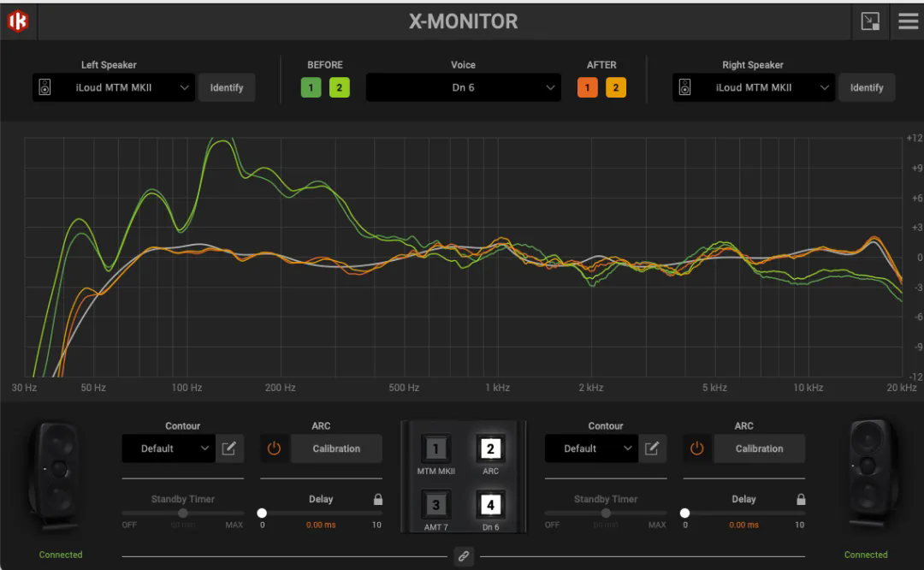Click the left speaker image

[x=56, y=477]
